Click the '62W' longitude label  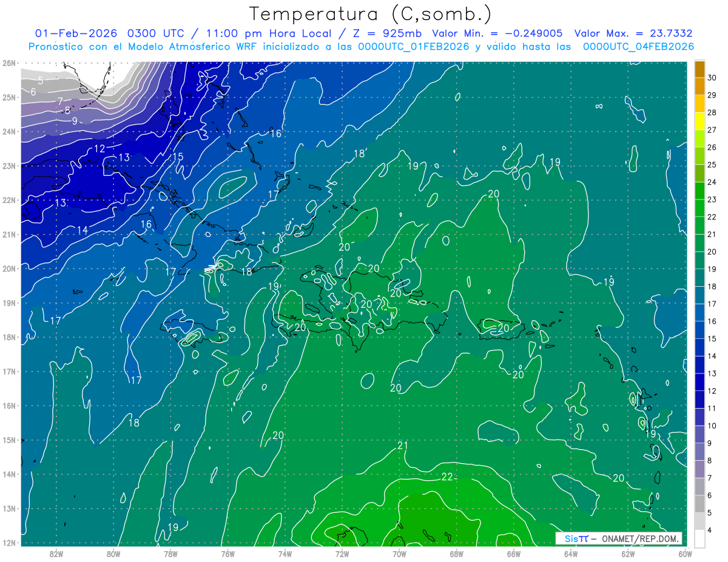coord(628,554)
